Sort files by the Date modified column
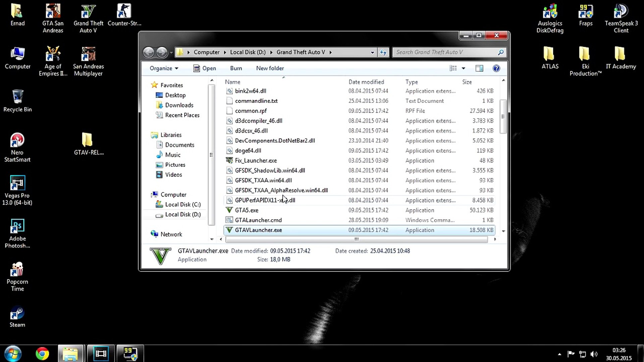The image size is (644, 362). point(366,82)
